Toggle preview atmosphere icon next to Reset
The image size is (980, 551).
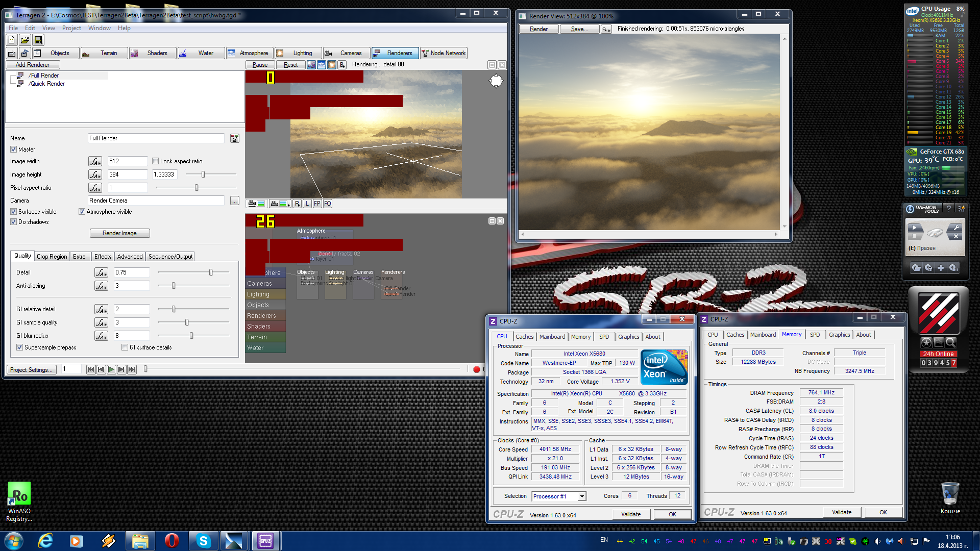click(x=322, y=65)
